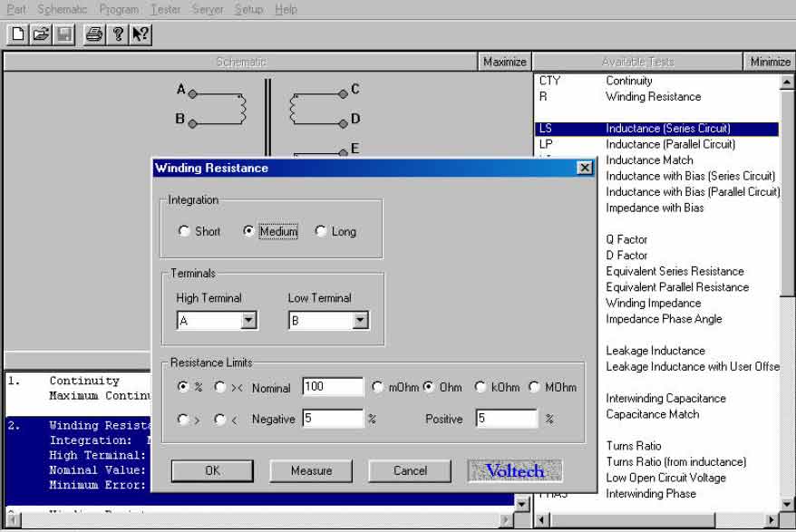This screenshot has width=796, height=532.
Task: Open the Low Terminal dropdown
Action: pos(360,320)
